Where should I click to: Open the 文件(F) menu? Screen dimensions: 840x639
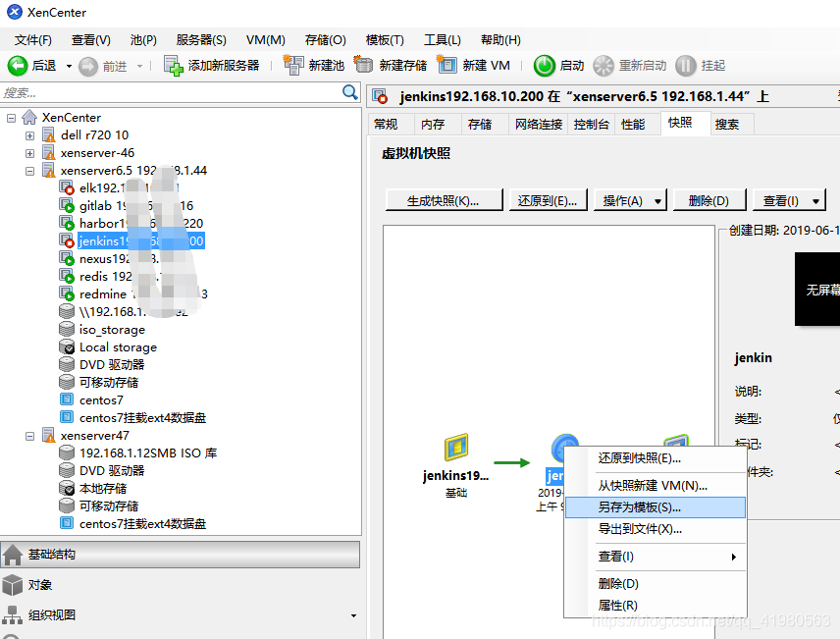32,40
